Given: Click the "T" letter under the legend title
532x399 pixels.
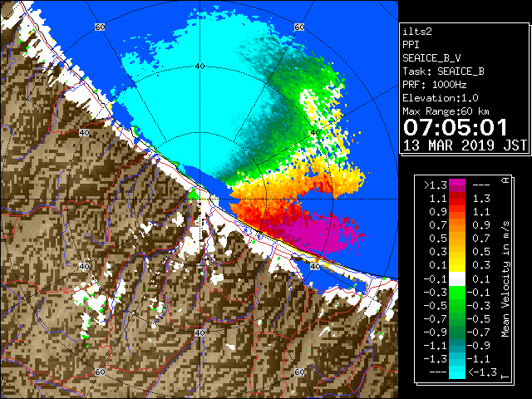Looking at the screenshot, I should (505, 377).
